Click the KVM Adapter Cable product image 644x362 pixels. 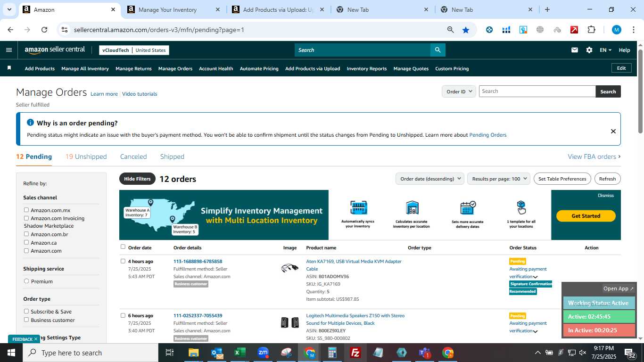pyautogui.click(x=290, y=268)
